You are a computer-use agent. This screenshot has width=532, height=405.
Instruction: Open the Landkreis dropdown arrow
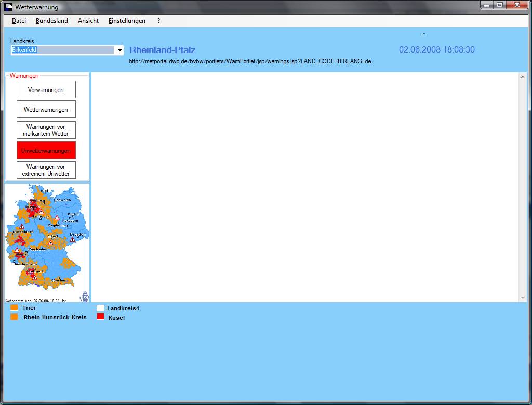(x=119, y=50)
